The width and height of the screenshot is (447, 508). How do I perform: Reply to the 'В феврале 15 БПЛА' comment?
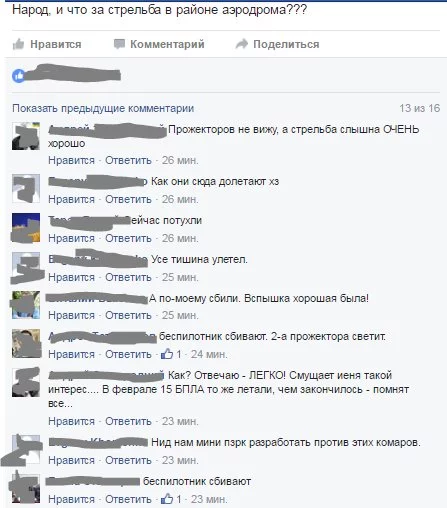coord(128,421)
